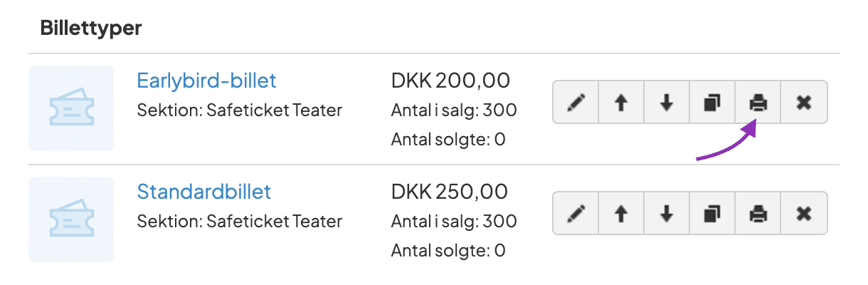
Task: Click the DKK 200,00 price text
Action: coord(450,81)
